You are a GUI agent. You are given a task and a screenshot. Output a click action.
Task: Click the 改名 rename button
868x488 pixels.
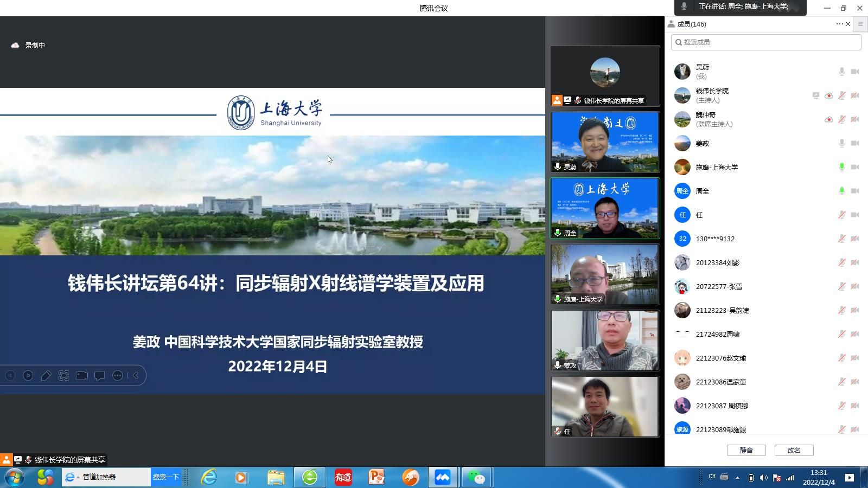tap(794, 450)
